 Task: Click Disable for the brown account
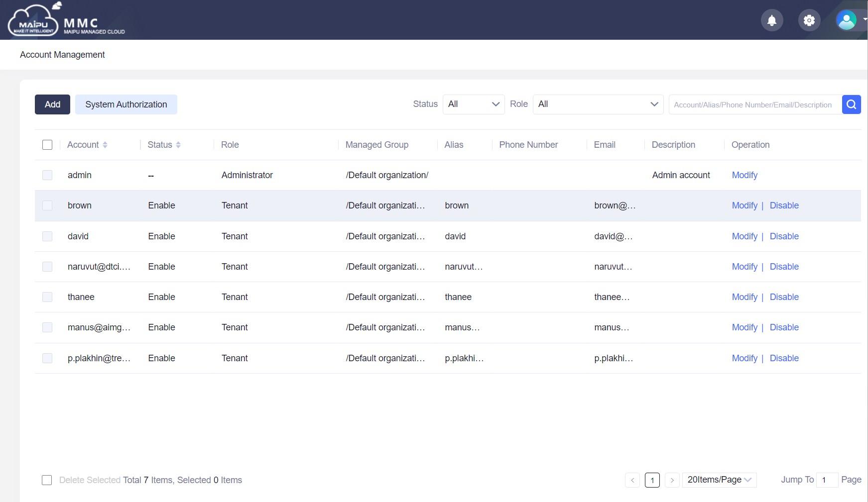(784, 205)
